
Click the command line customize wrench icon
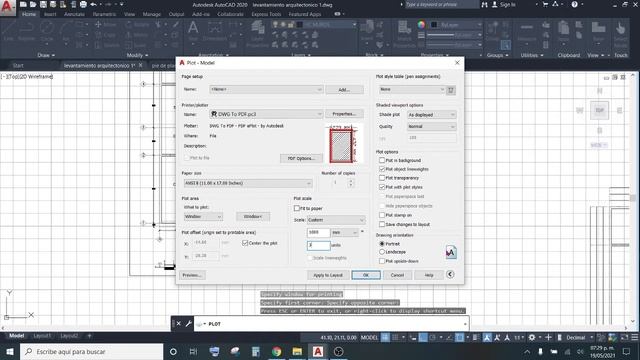[189, 324]
